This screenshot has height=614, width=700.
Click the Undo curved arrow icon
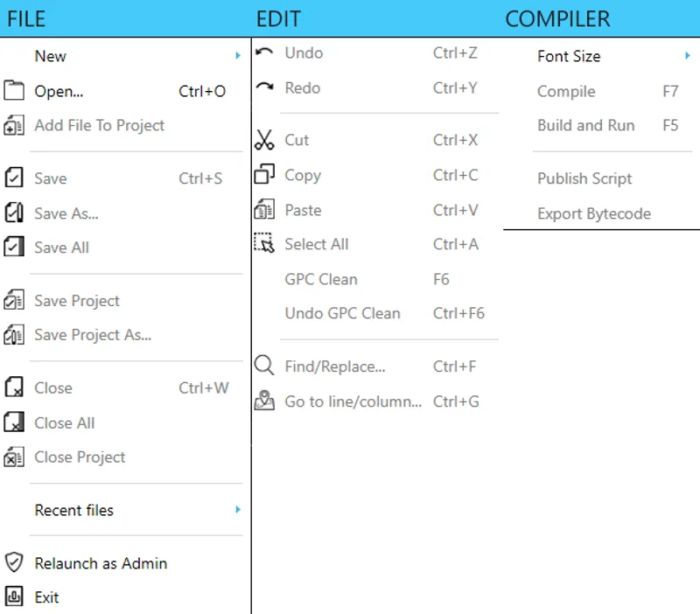click(x=264, y=52)
